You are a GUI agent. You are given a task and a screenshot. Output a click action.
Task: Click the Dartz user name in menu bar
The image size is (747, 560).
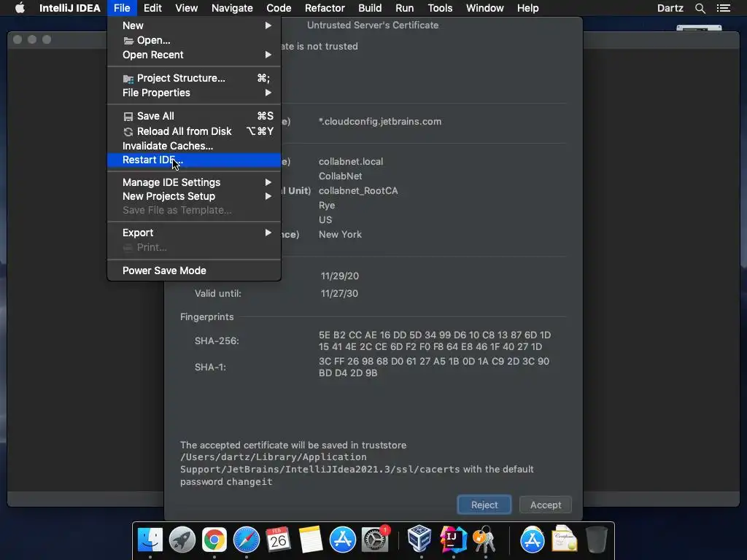(x=670, y=8)
